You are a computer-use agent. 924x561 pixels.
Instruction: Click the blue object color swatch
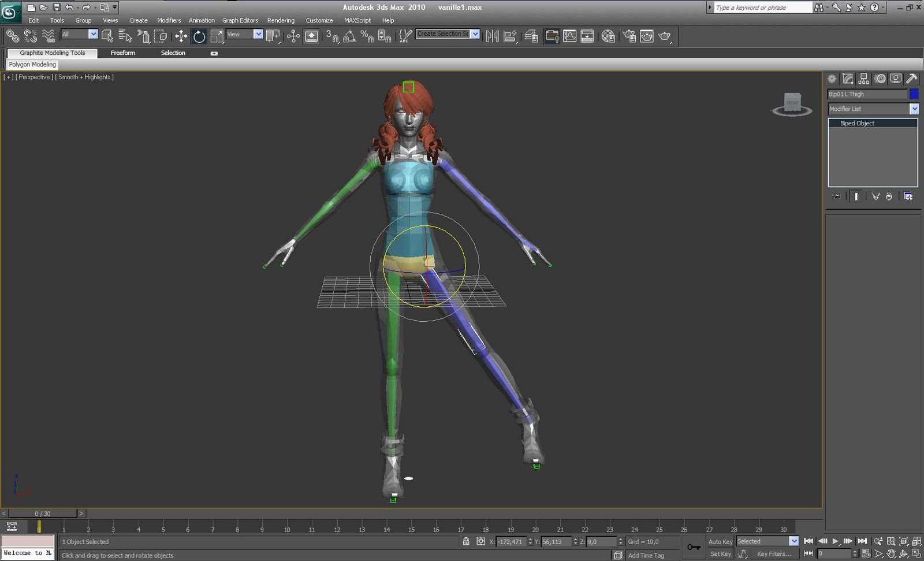coord(914,94)
